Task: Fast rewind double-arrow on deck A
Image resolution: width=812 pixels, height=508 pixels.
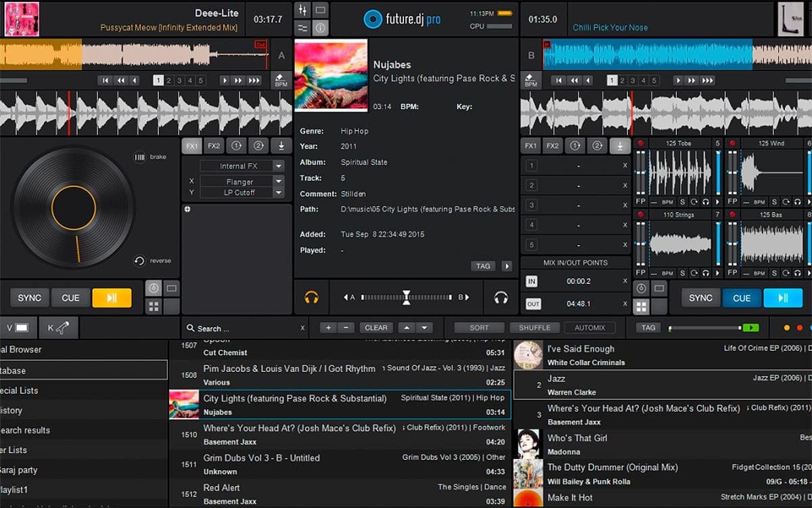Action: pyautogui.click(x=120, y=81)
